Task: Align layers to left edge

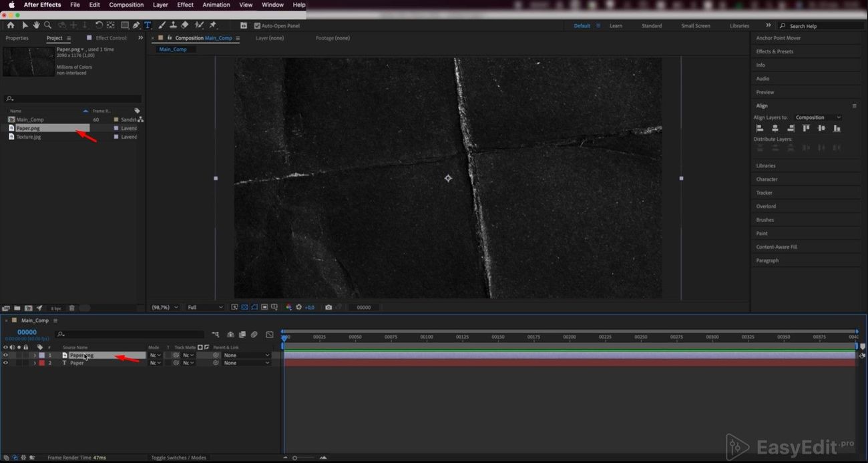Action: click(x=759, y=128)
